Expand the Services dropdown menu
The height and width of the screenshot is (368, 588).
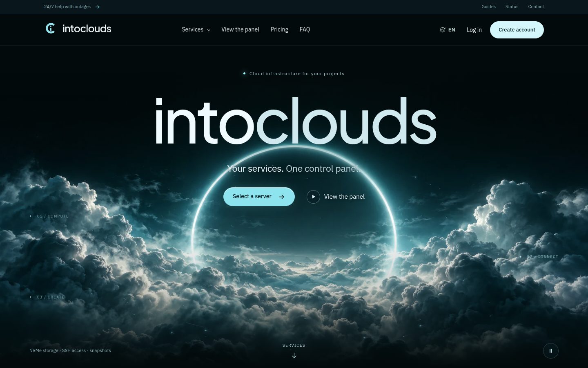pyautogui.click(x=196, y=29)
